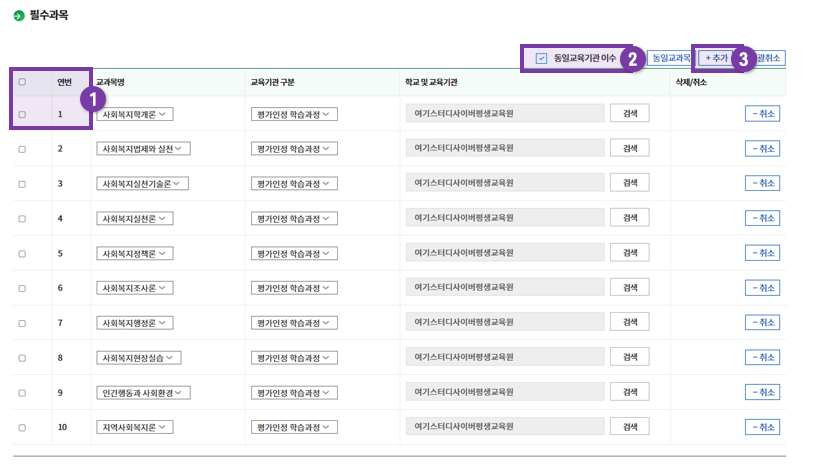Image resolution: width=815 pixels, height=465 pixels.
Task: Cancel row 6 with its 취소 button
Action: click(763, 288)
